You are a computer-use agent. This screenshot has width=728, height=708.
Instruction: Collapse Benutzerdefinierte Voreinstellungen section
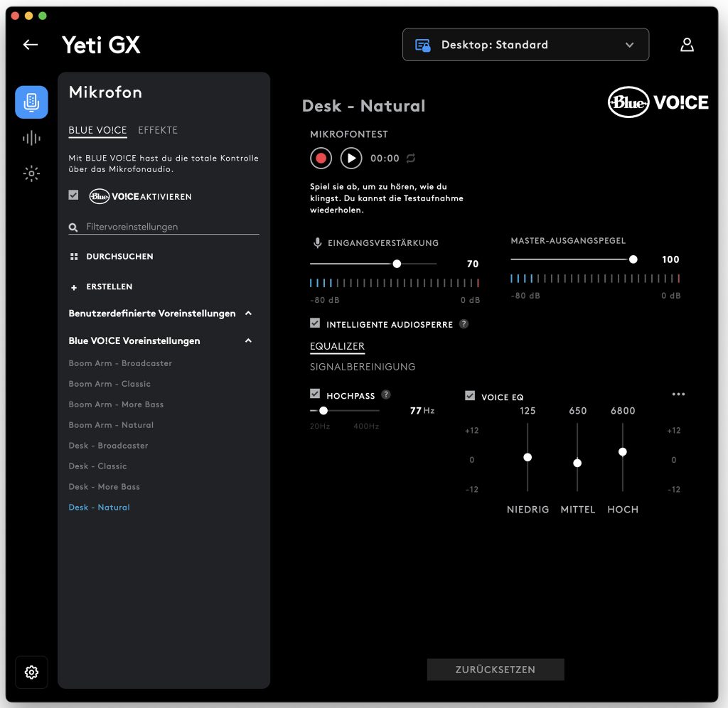point(248,313)
